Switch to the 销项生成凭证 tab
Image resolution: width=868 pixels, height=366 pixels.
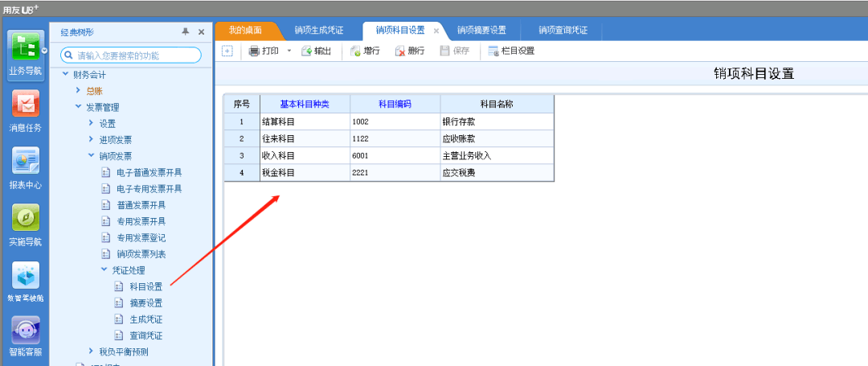[x=319, y=31]
